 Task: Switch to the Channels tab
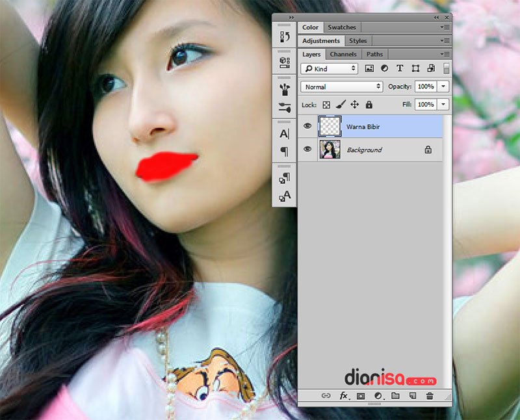[343, 54]
